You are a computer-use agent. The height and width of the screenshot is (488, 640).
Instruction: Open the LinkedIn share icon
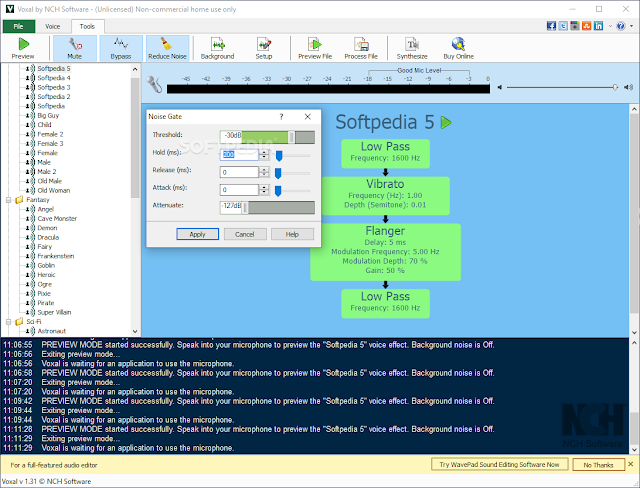pyautogui.click(x=598, y=26)
